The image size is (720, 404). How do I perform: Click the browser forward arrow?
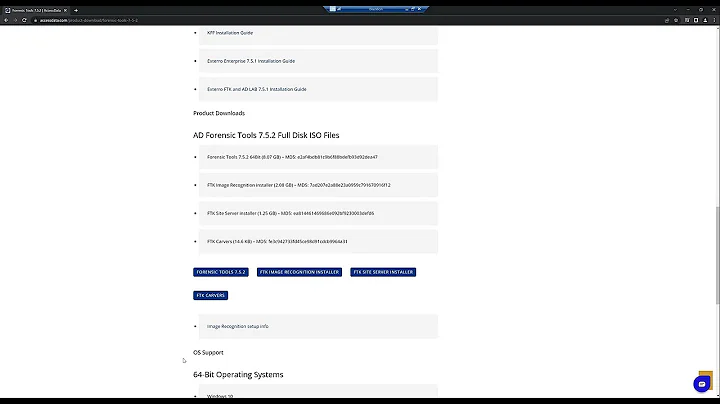coord(15,20)
